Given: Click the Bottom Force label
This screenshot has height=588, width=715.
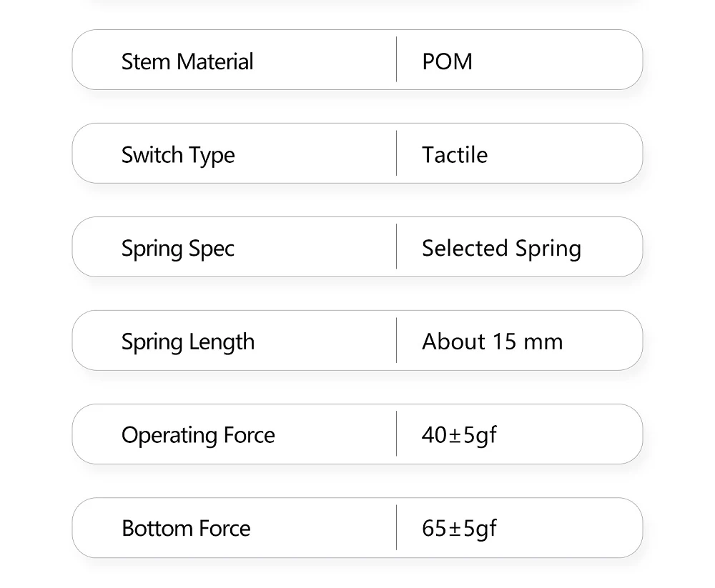Looking at the screenshot, I should (186, 529).
